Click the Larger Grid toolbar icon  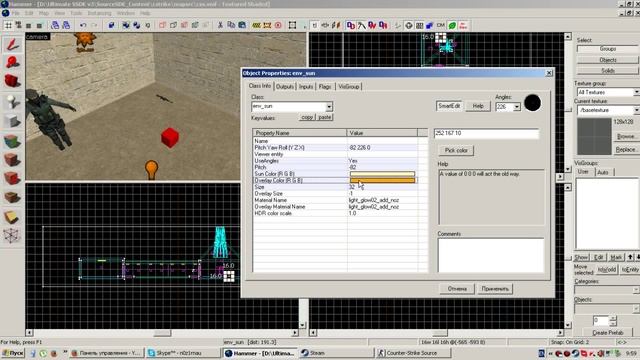[x=39, y=25]
